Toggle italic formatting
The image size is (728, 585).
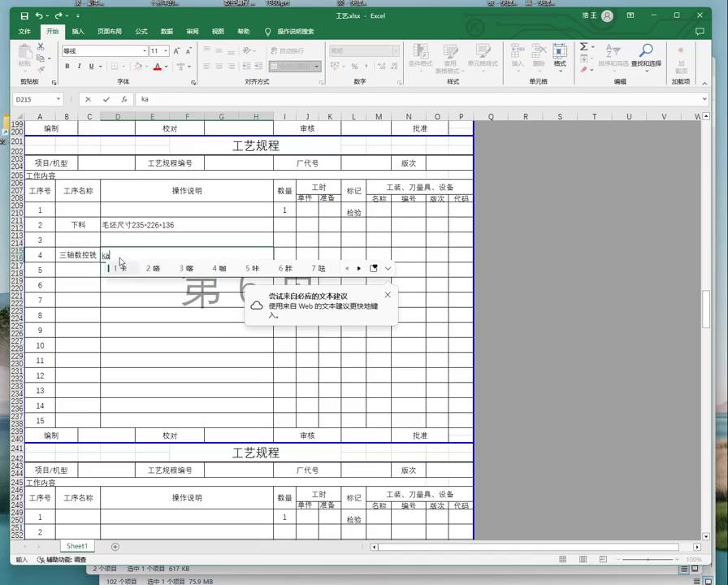[79, 66]
